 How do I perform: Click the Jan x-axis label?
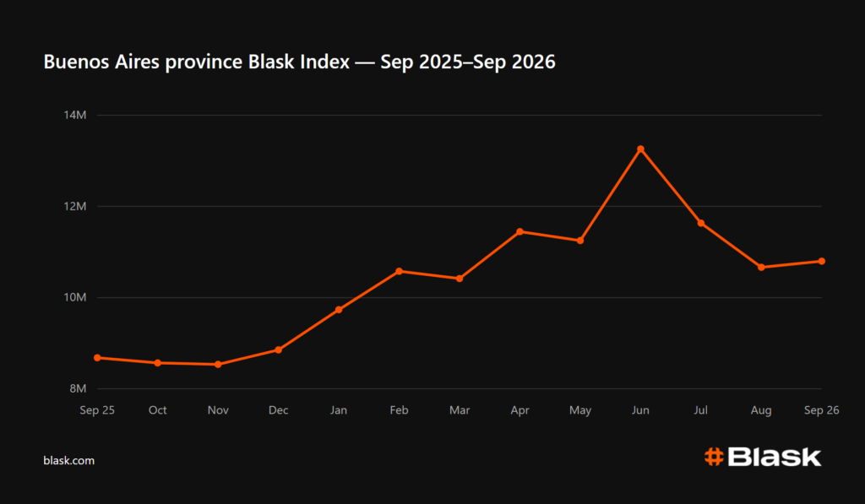(x=339, y=410)
